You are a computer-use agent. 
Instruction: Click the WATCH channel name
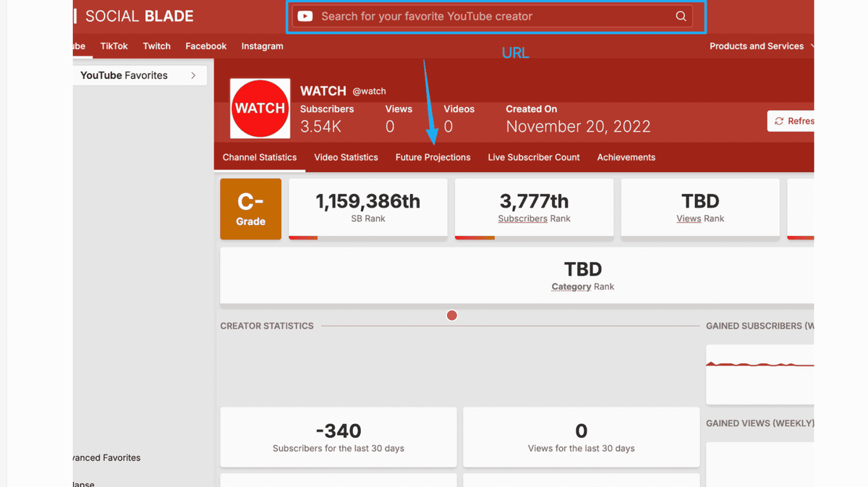323,91
